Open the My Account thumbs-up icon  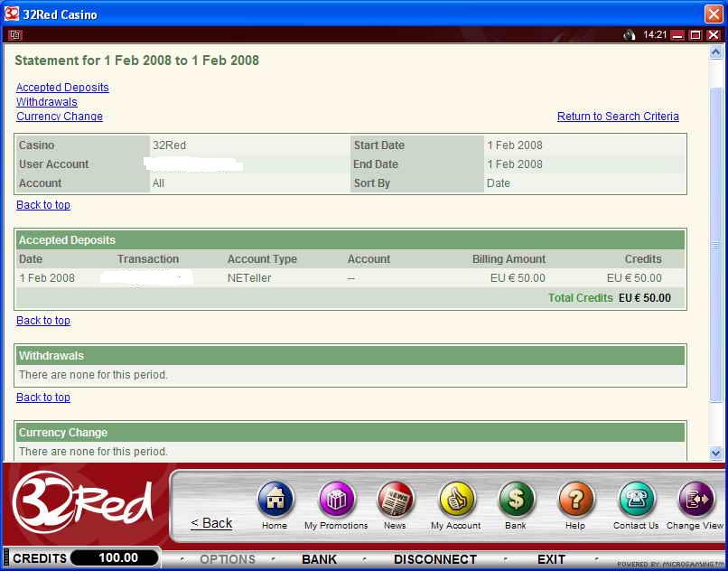click(457, 500)
